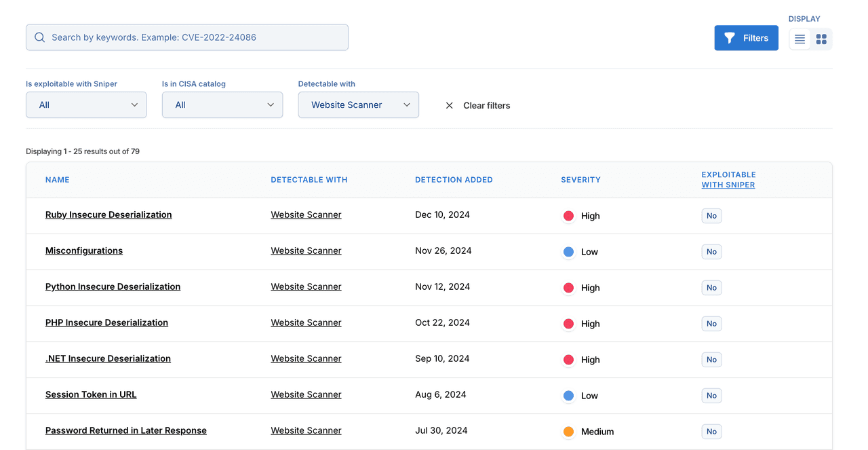Click the X icon next to Clear filters
The width and height of the screenshot is (868, 450).
click(449, 105)
